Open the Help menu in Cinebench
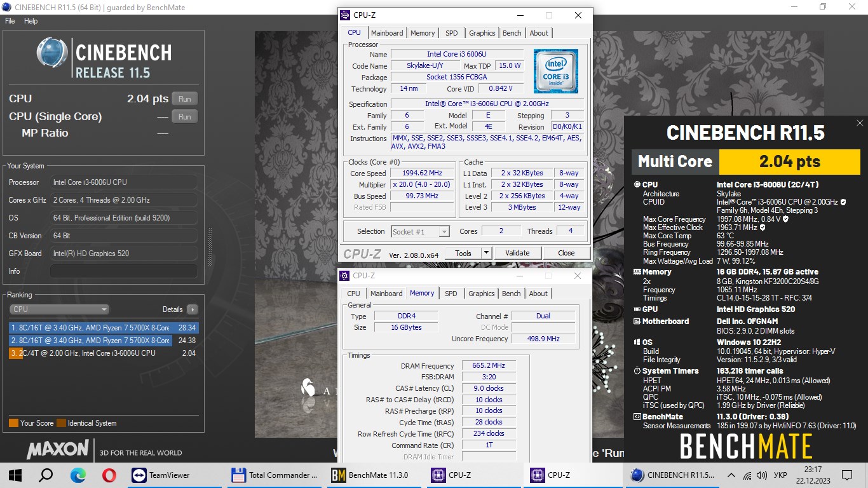This screenshot has height=488, width=868. click(x=31, y=21)
